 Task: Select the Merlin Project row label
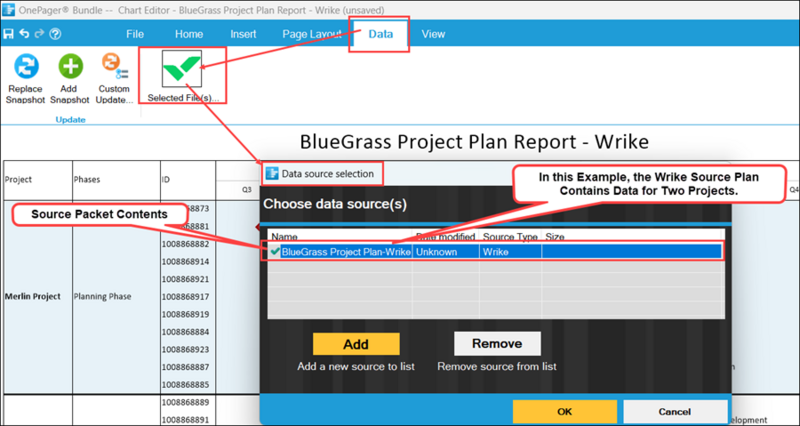pyautogui.click(x=33, y=296)
